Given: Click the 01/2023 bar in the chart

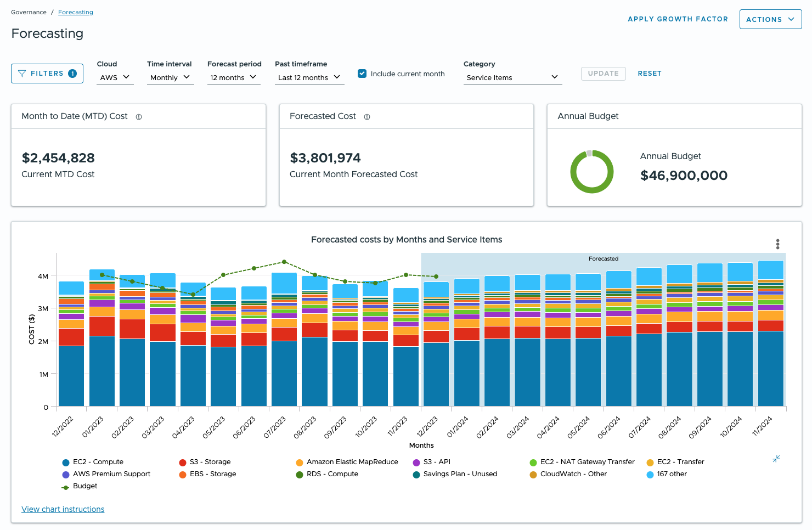Looking at the screenshot, I should coord(102,338).
